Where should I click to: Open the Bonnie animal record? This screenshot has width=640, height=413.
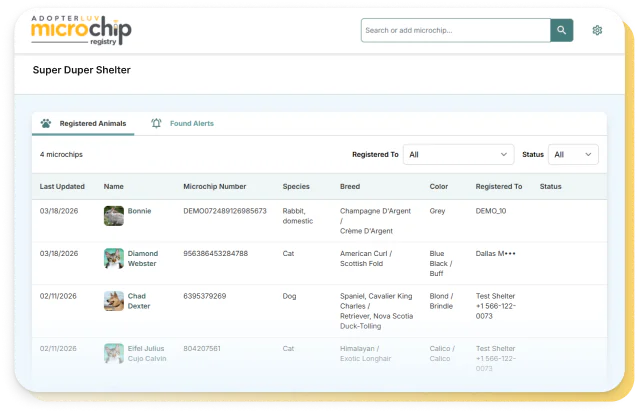click(x=139, y=211)
